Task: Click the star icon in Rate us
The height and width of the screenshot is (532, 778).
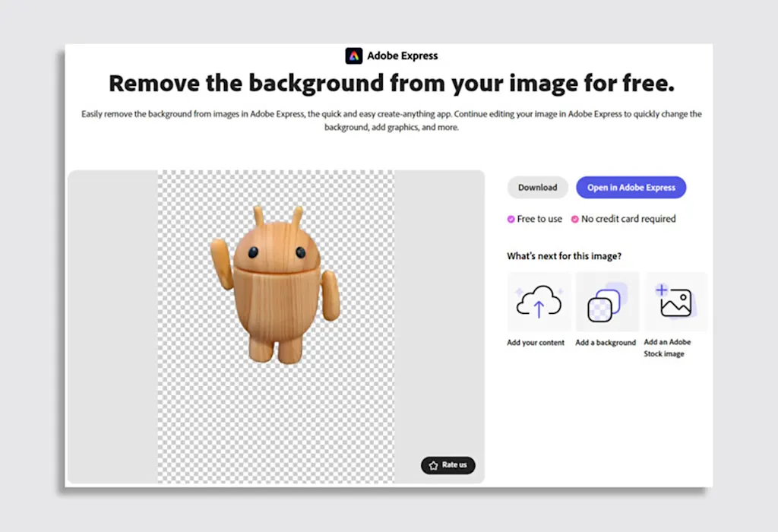Action: [433, 465]
